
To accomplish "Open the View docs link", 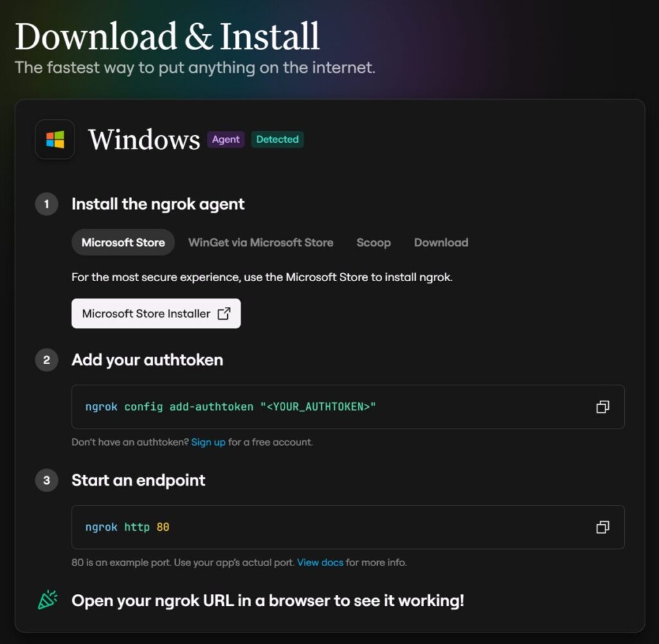I will (320, 562).
